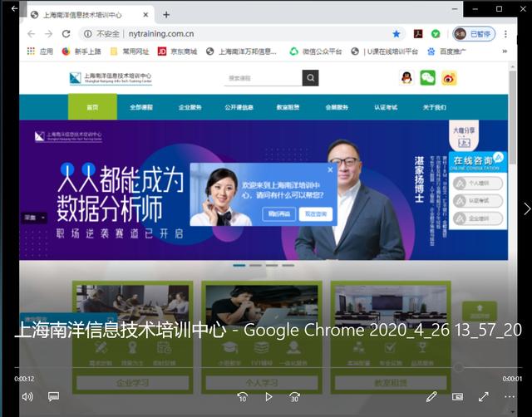Click the course search input box
Image resolution: width=532 pixels, height=417 pixels.
[x=264, y=78]
